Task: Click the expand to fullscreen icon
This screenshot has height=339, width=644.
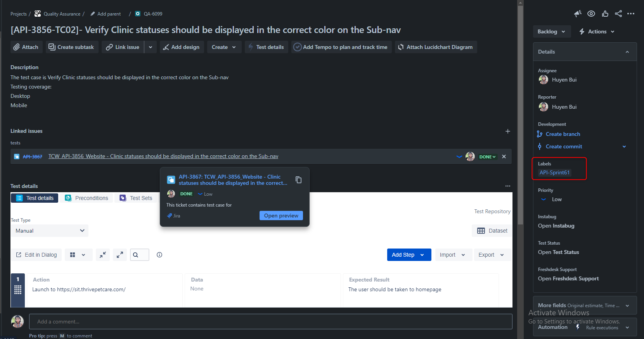Action: click(120, 255)
